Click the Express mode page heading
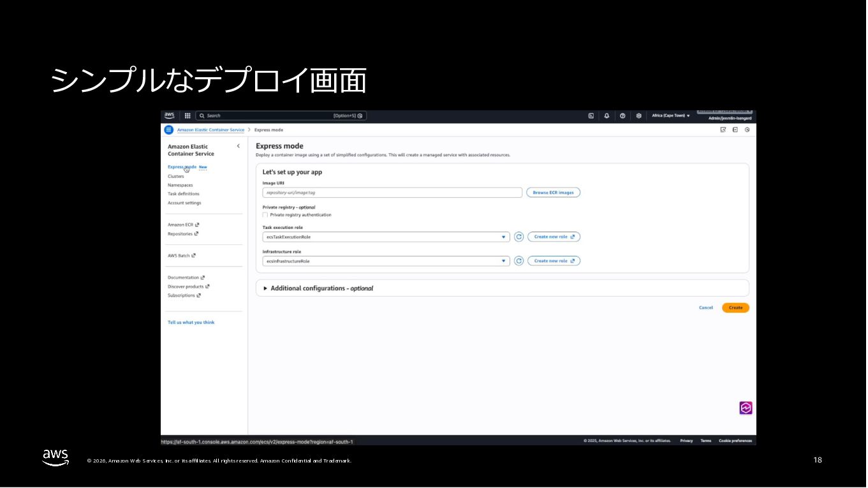 (279, 146)
